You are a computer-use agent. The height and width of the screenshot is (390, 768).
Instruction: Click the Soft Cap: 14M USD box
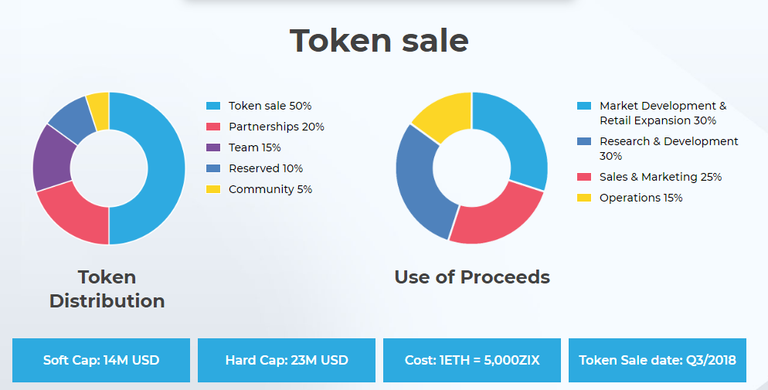coord(101,360)
